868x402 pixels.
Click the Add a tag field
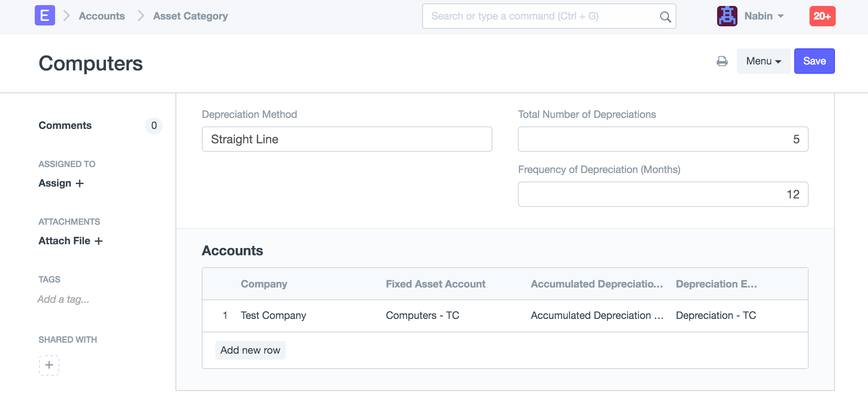pos(64,299)
